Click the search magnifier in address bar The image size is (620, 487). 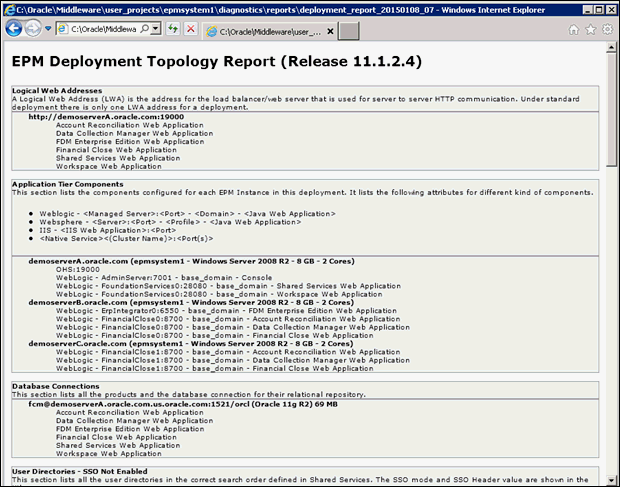tap(145, 28)
